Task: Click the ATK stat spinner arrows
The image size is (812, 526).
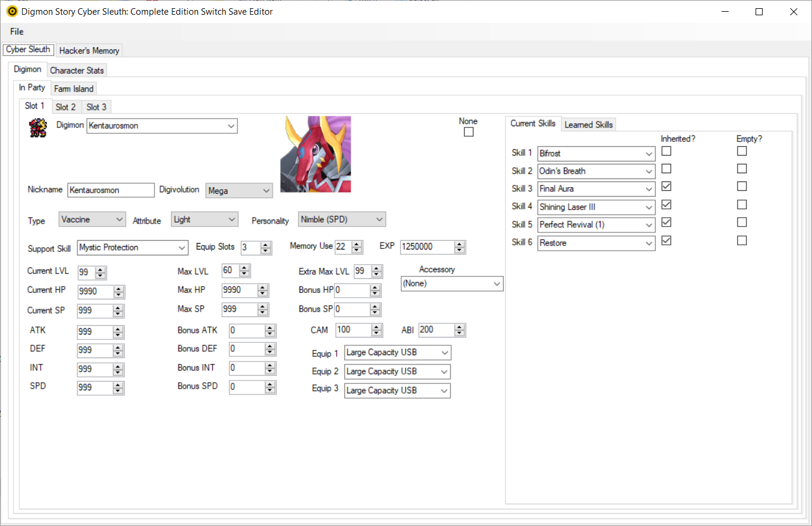Action: [119, 332]
